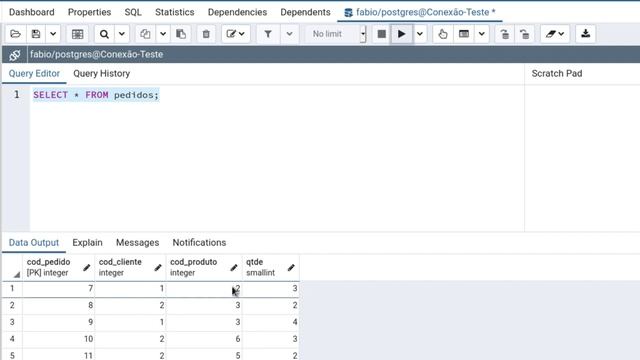Click line number 1 in editor gutter
Screen dimensions: 640x360
click(17, 95)
